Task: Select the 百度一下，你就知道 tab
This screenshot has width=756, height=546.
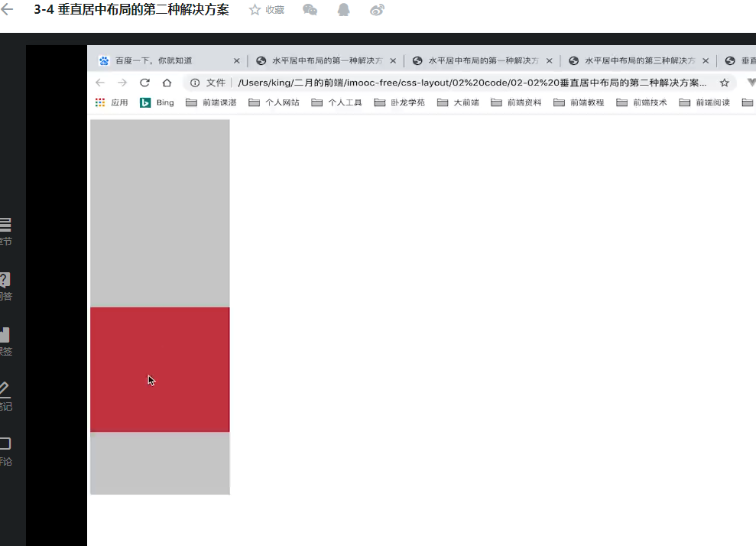Action: tap(169, 60)
